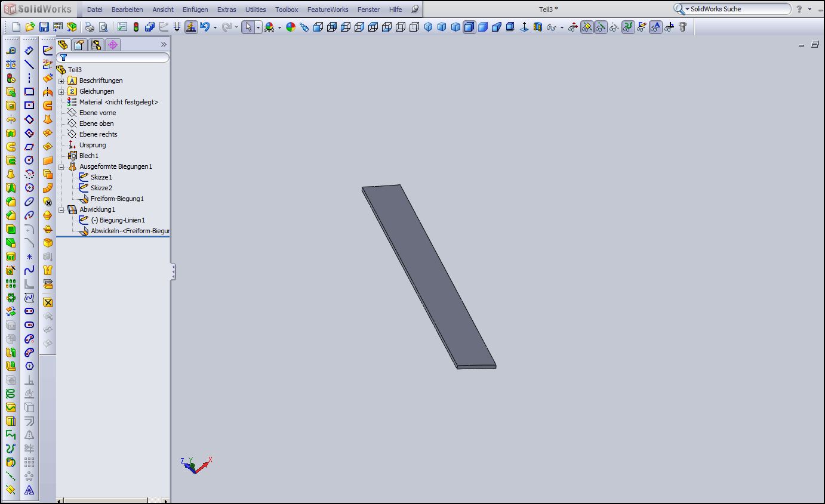The height and width of the screenshot is (504, 825).
Task: Open the Redo dropdown arrow
Action: click(236, 27)
